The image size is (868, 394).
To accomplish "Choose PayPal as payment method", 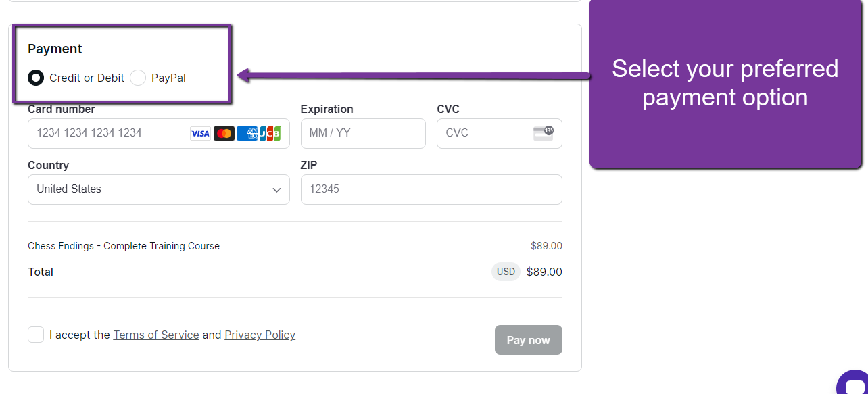I will pos(138,78).
